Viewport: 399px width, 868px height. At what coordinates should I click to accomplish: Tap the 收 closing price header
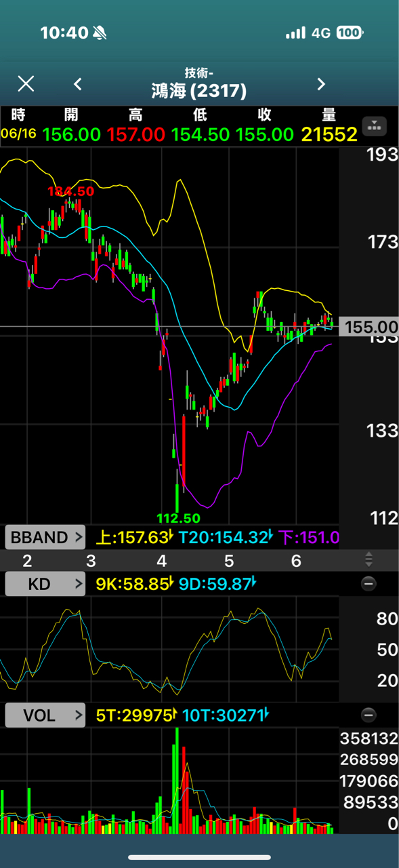pos(264,114)
